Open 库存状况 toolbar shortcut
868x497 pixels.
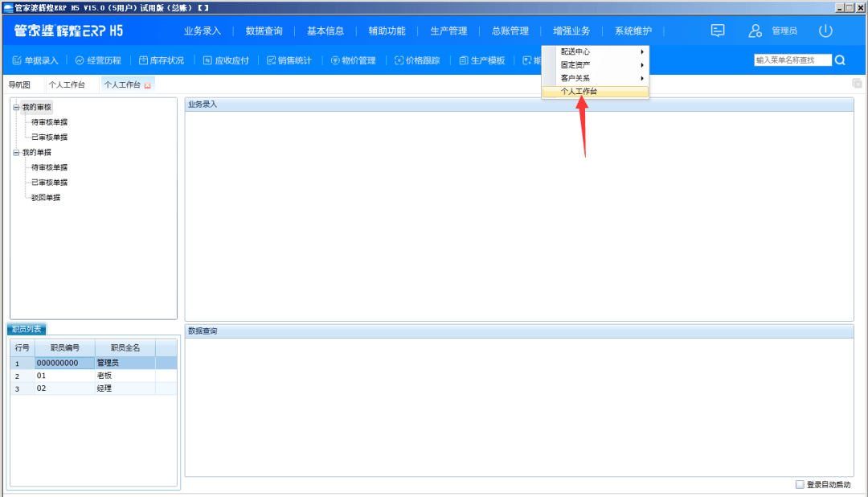click(161, 60)
